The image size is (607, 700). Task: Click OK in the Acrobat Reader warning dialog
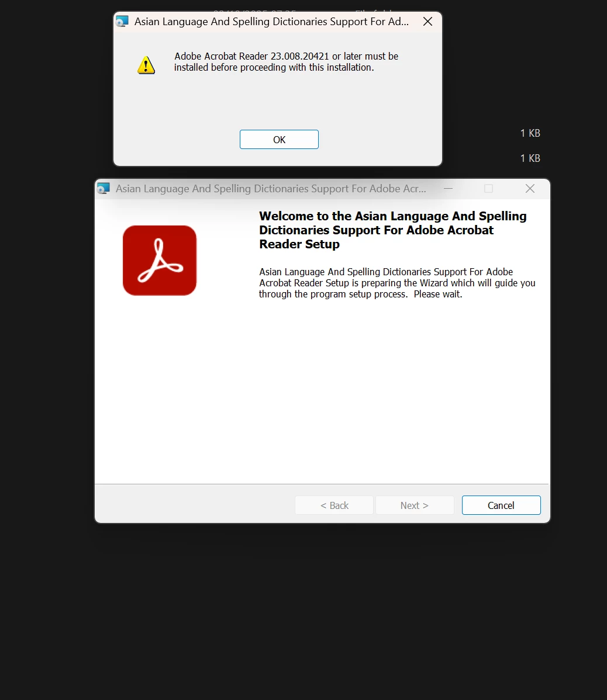tap(279, 139)
